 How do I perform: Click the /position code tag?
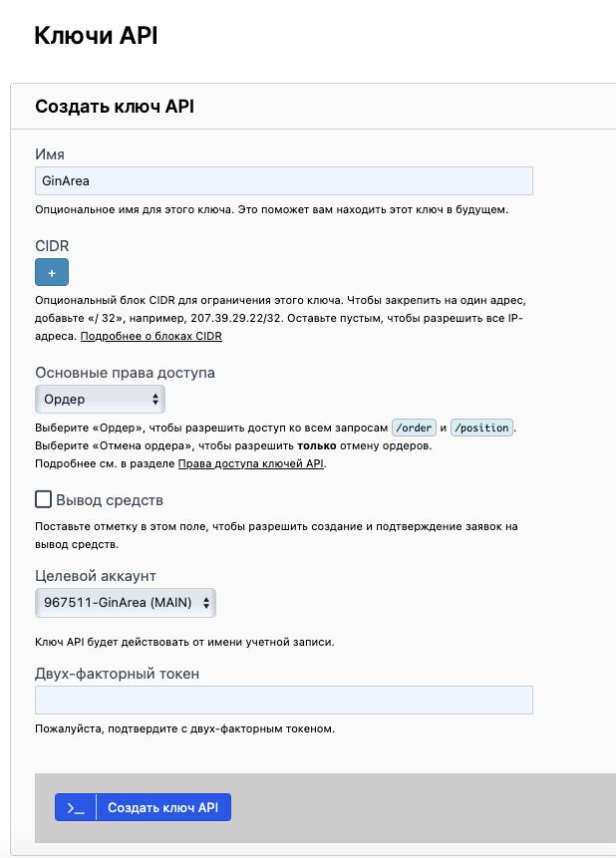tap(481, 428)
